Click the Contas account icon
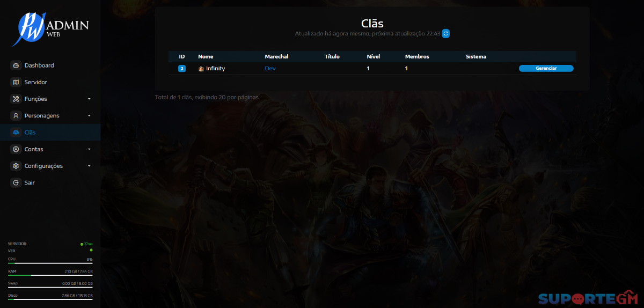The image size is (644, 308). [16, 149]
